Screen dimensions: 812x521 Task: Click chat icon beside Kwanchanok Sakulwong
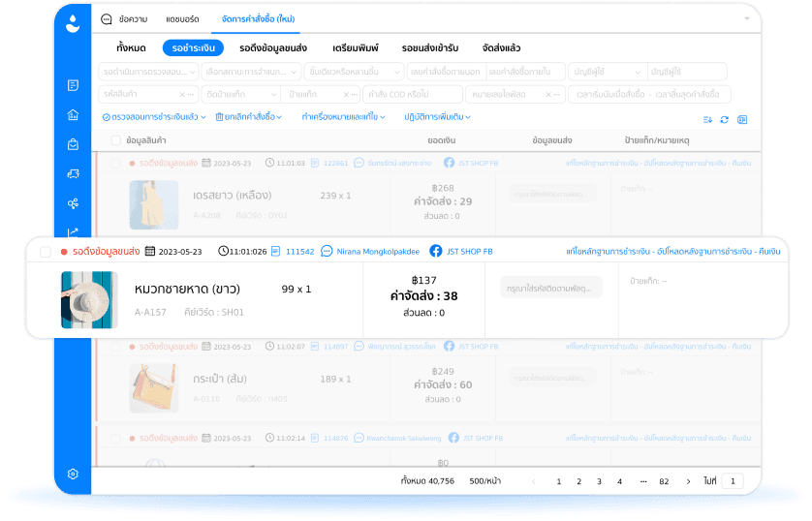359,438
